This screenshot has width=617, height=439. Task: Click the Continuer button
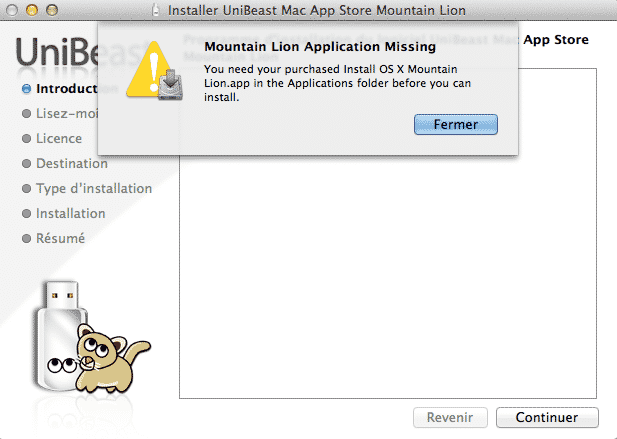pyautogui.click(x=547, y=417)
